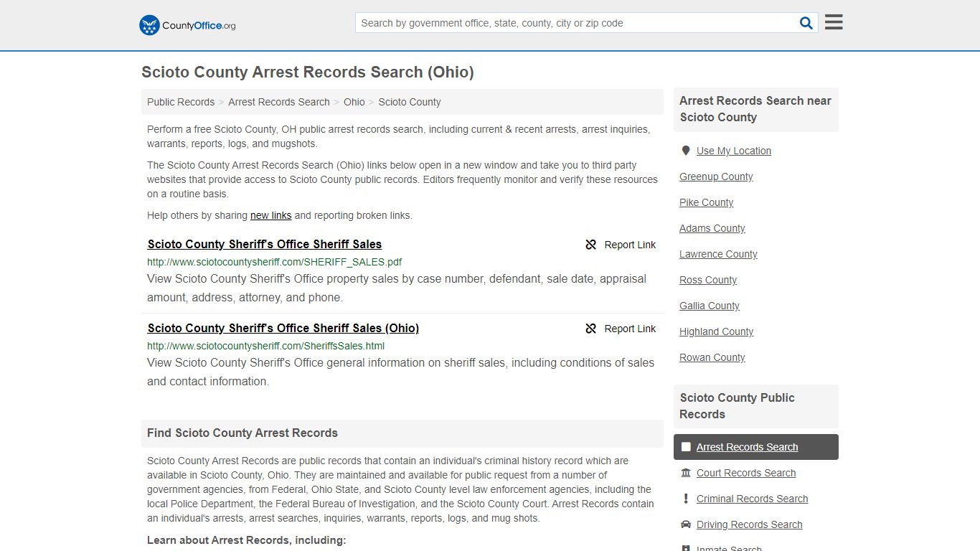980x551 pixels.
Task: Click the 'Find Scioto County Arrest Records' heading
Action: click(242, 433)
